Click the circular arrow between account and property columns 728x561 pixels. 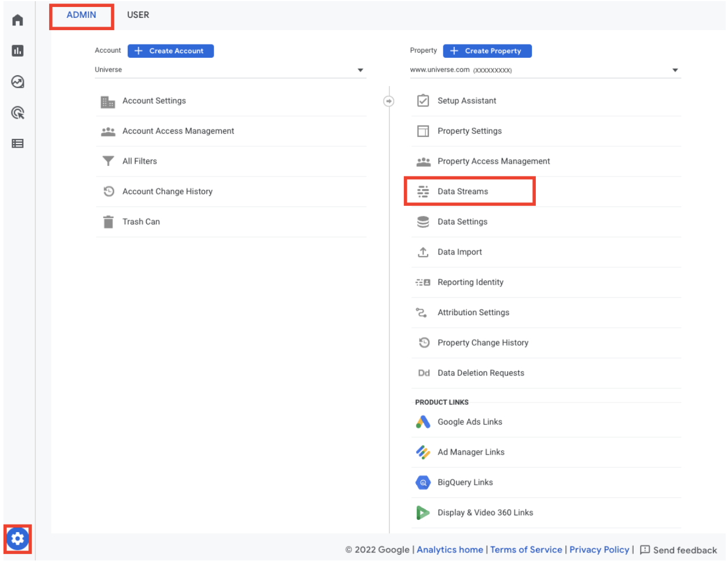click(x=389, y=101)
